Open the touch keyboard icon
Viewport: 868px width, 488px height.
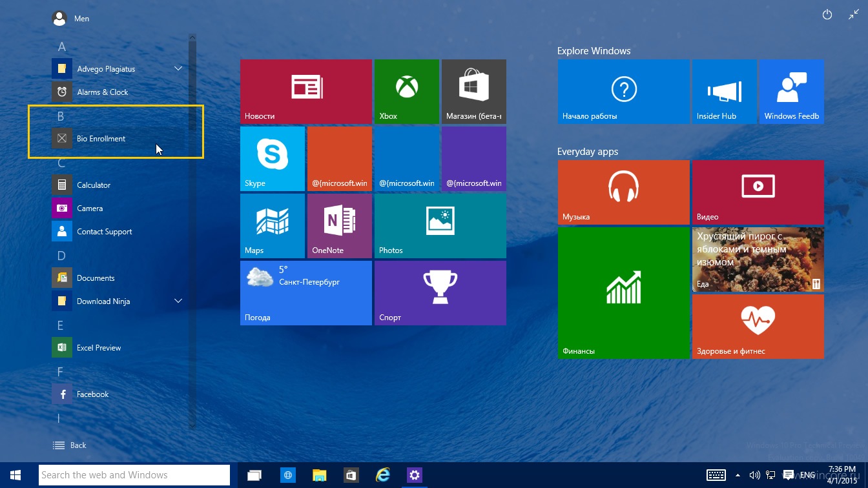pyautogui.click(x=716, y=475)
